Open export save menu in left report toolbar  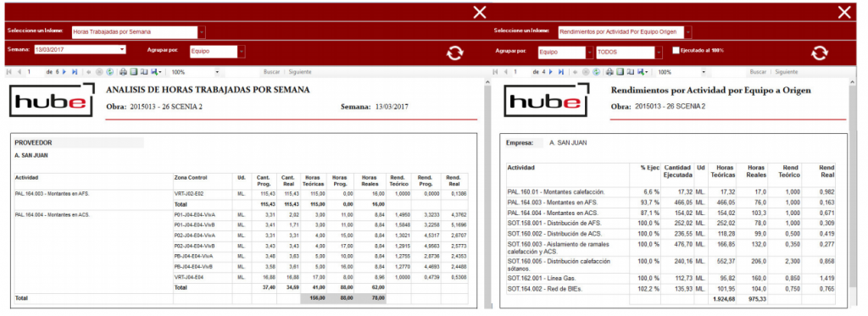click(156, 72)
